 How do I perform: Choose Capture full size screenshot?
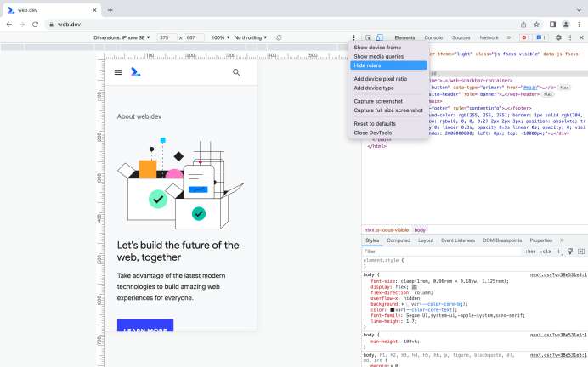click(x=388, y=110)
